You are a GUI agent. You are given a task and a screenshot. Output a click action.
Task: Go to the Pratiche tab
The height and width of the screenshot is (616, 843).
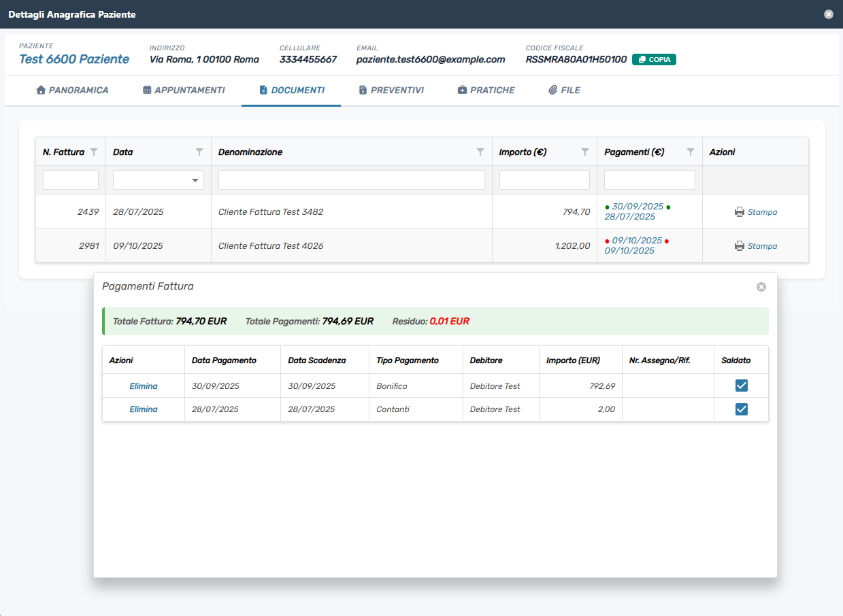486,90
